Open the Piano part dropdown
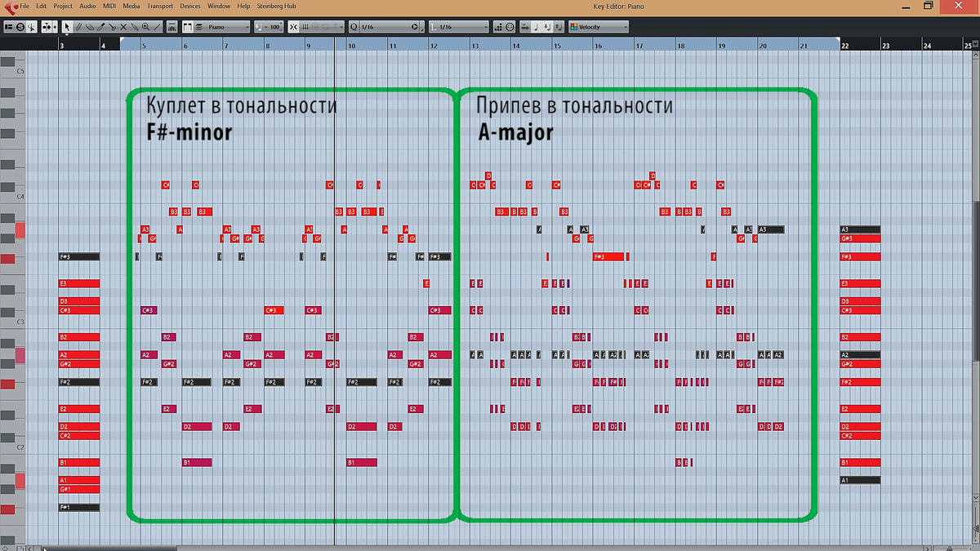Screen dimensions: 980x551 pos(227,27)
